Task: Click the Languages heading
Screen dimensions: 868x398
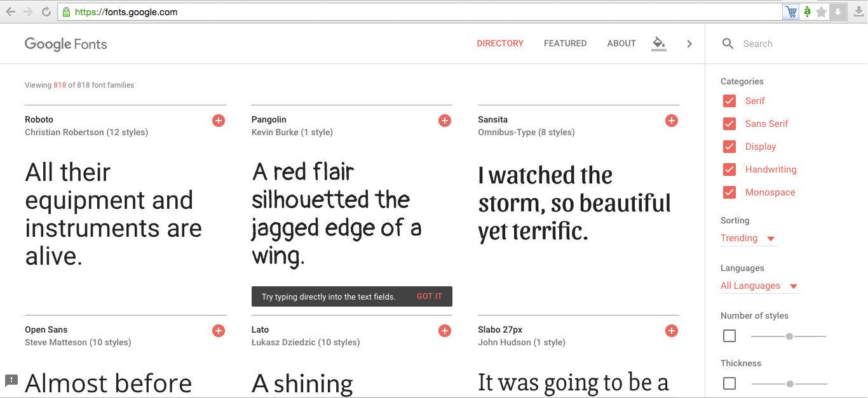Action: click(742, 268)
